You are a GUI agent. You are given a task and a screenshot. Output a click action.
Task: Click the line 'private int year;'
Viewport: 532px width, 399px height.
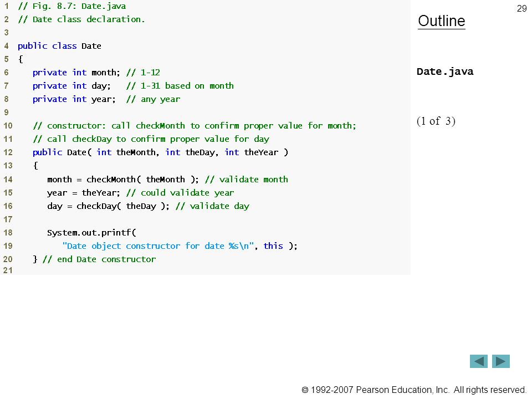[x=74, y=99]
